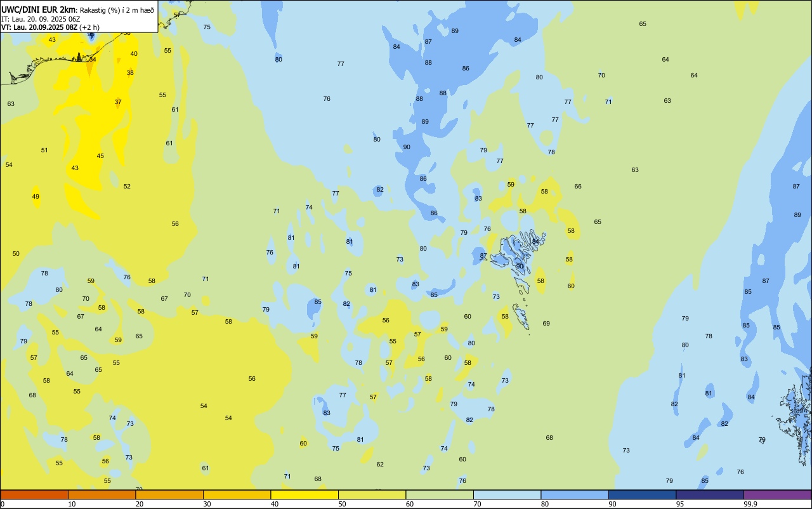Click the humidity value '52' on the map
The height and width of the screenshot is (509, 812).
click(127, 187)
